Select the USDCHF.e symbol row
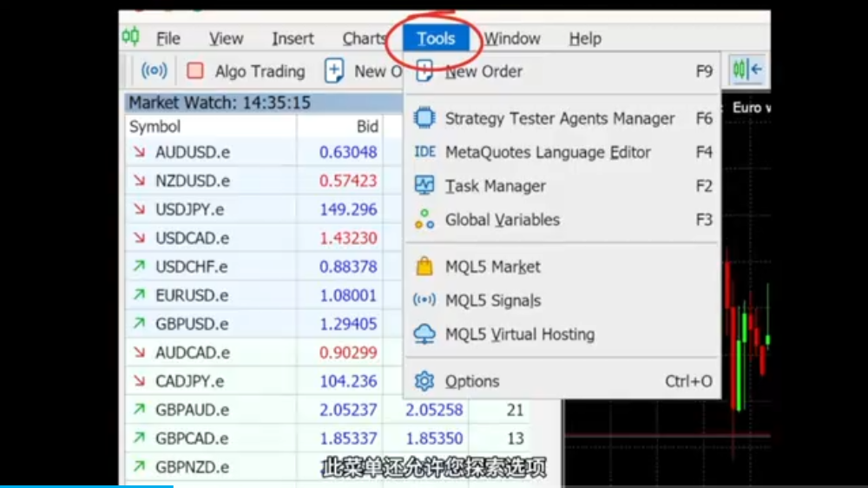Screen dimensions: 868x488 (x=264, y=267)
